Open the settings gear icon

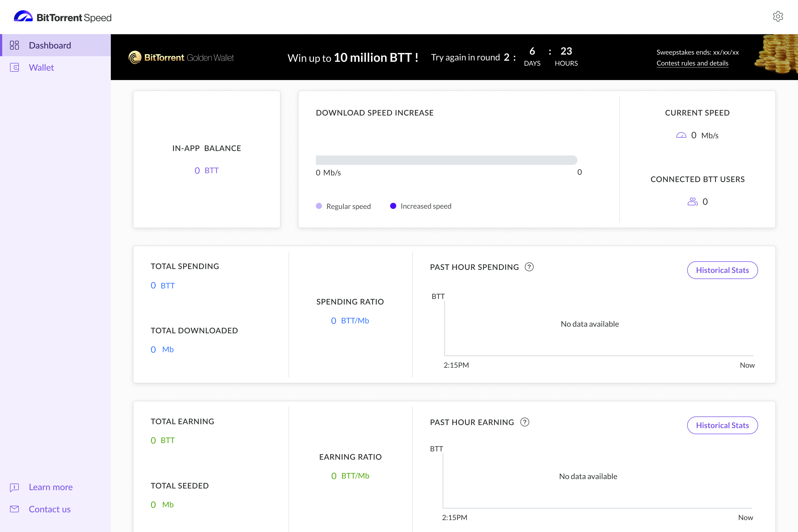[x=778, y=16]
